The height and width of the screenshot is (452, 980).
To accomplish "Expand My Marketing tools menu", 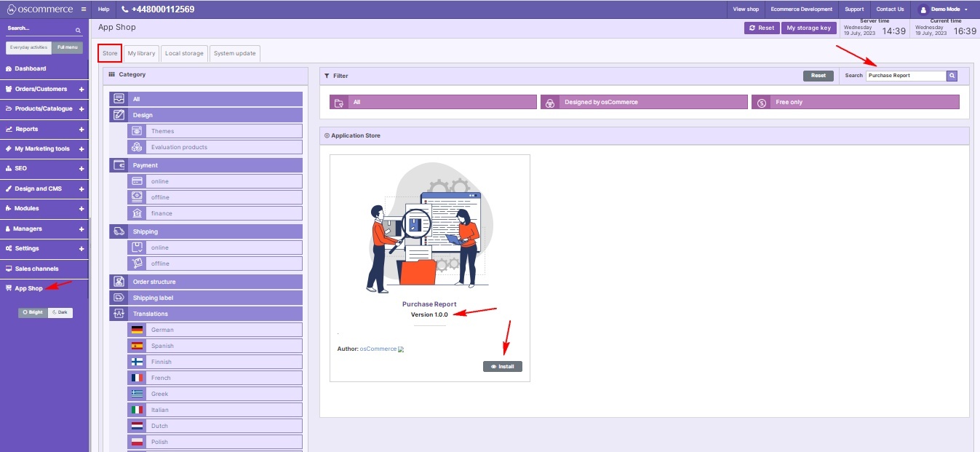I will pos(81,149).
